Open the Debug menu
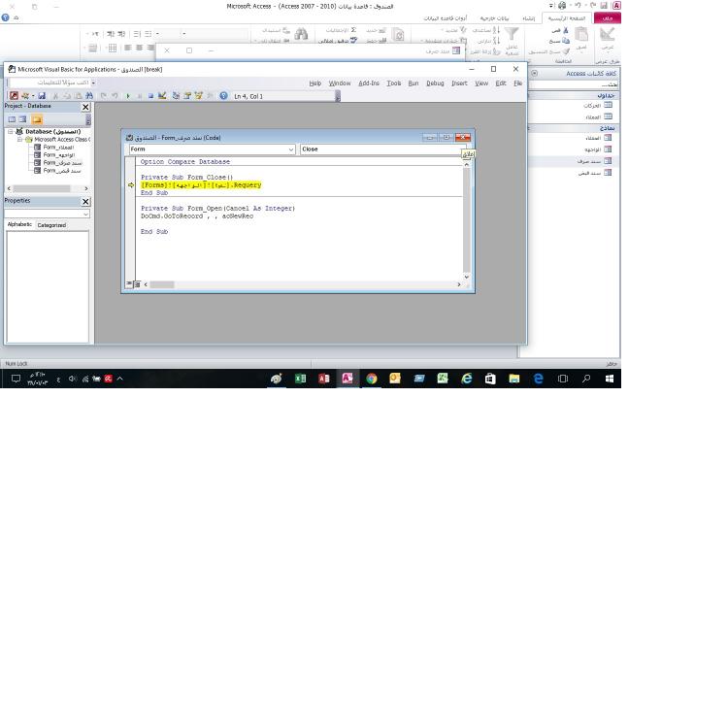This screenshot has width=728, height=728. coord(435,83)
